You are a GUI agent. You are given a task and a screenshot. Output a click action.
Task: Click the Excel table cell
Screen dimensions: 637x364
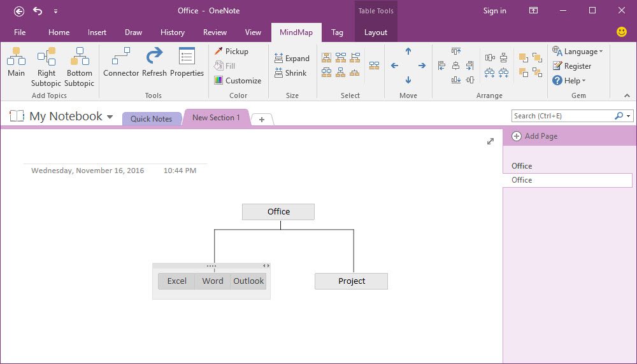(x=176, y=281)
